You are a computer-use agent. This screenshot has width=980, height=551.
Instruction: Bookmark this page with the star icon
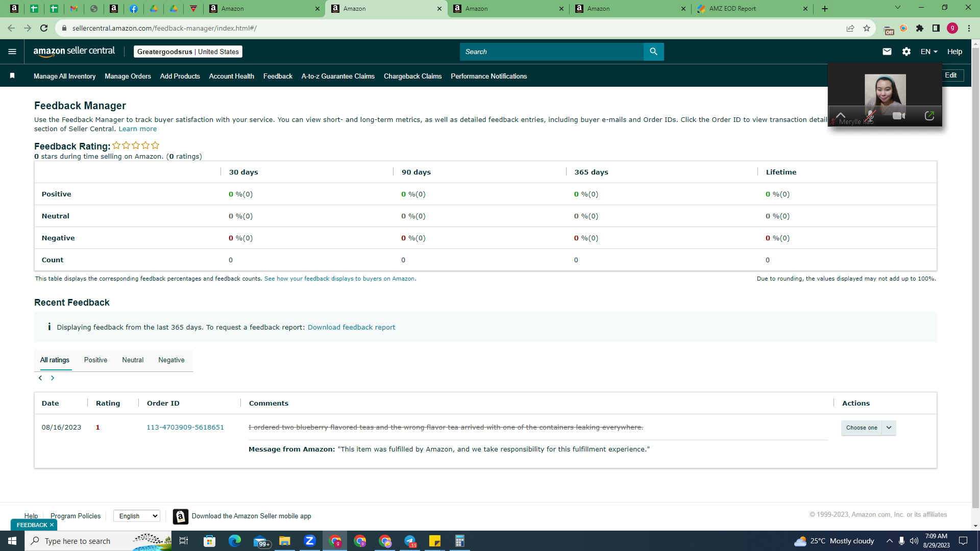867,28
